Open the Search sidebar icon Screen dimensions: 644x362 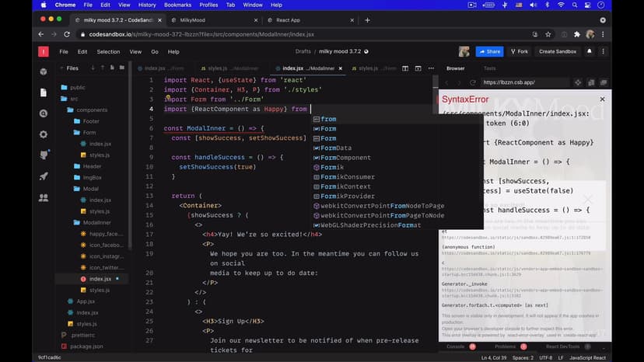tap(44, 113)
